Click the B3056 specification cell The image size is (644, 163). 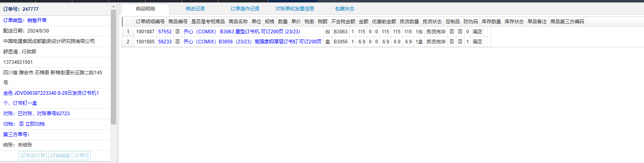(x=341, y=42)
